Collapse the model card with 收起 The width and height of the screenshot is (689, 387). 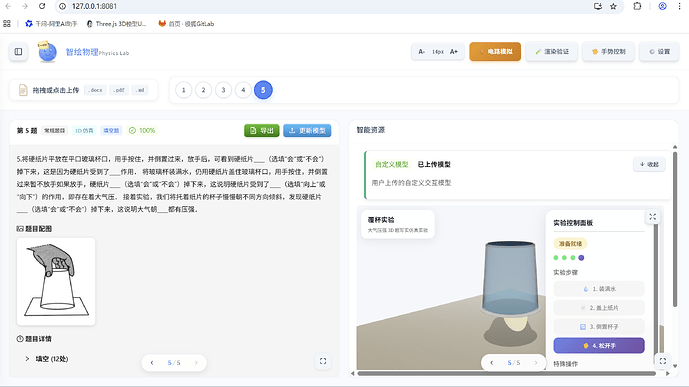click(x=649, y=164)
